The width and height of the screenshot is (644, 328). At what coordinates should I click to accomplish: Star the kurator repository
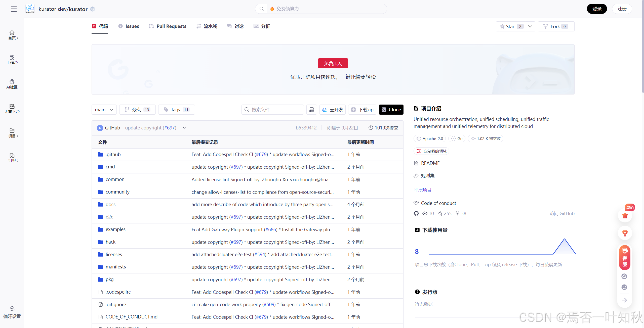click(x=511, y=26)
